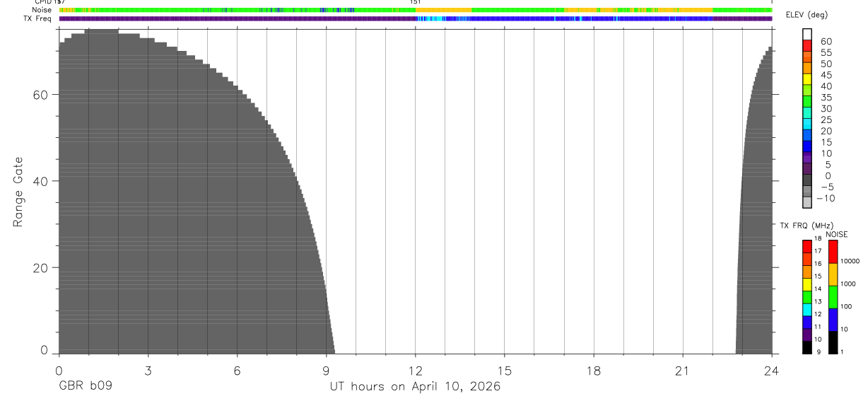Click the 'NOISE' colorbar title

[836, 234]
